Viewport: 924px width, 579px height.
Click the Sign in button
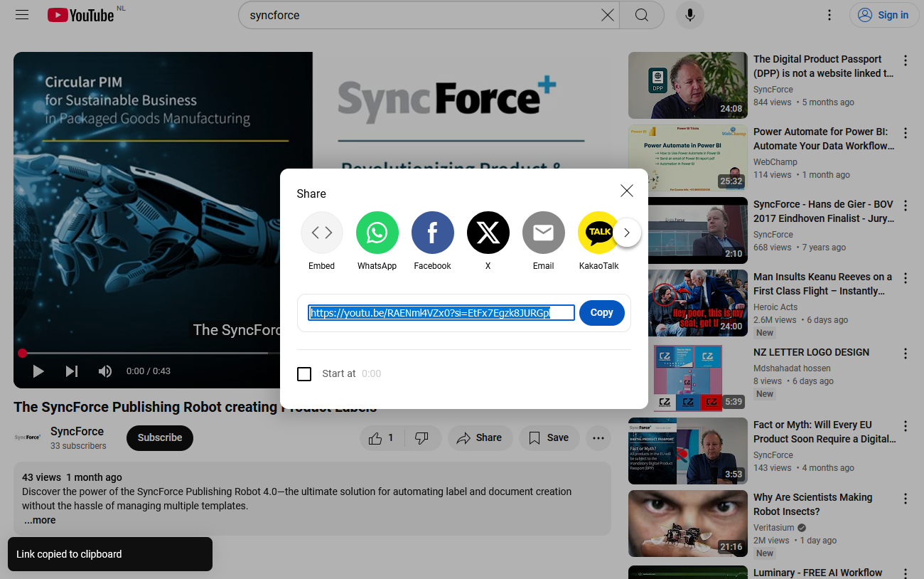(883, 15)
